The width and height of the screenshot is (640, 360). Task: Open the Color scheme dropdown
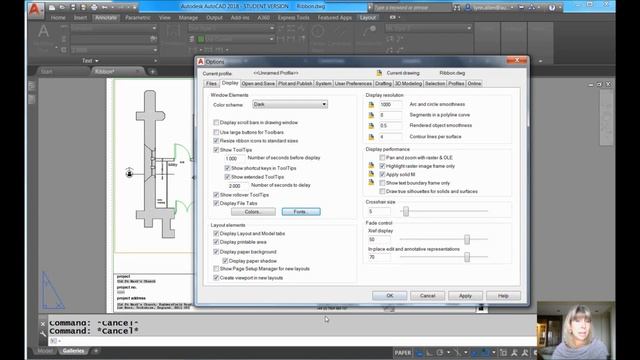click(x=290, y=104)
